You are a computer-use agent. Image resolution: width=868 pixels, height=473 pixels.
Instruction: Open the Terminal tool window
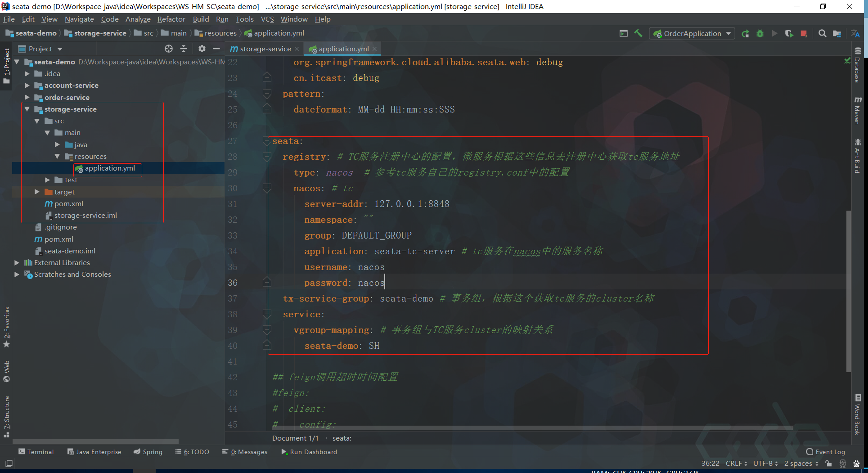[x=36, y=452]
